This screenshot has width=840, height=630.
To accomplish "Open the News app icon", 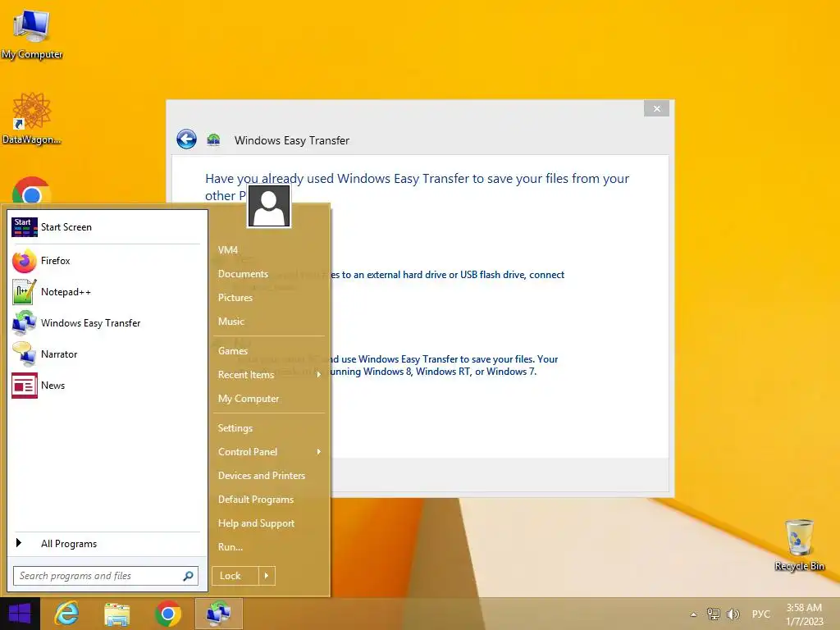I will click(24, 386).
